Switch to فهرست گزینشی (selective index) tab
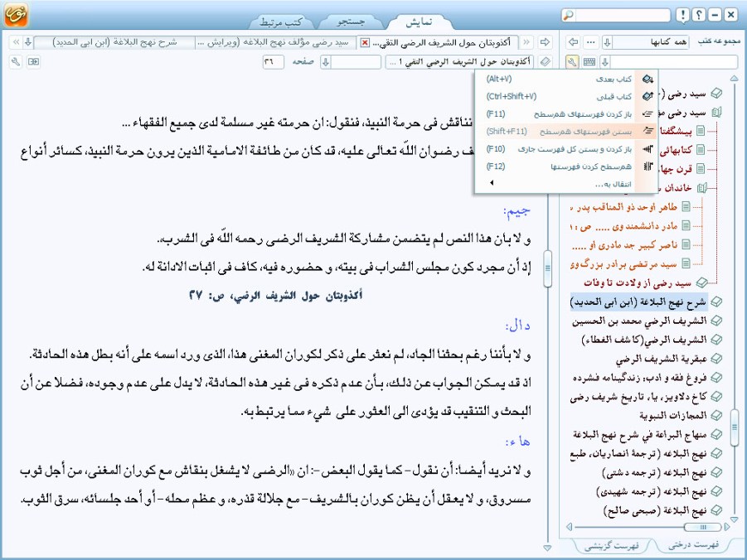Screen dimensions: 747x560 (x=611, y=545)
